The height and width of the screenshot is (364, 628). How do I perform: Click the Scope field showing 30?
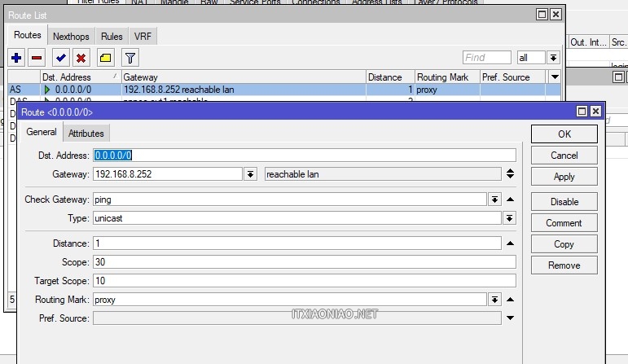(x=305, y=262)
